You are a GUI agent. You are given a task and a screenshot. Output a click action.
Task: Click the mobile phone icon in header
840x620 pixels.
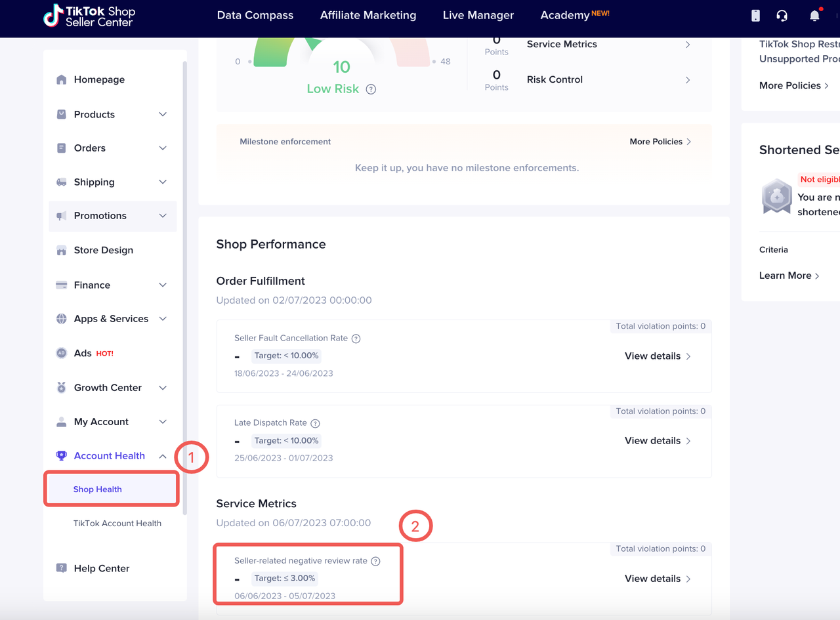(x=755, y=16)
